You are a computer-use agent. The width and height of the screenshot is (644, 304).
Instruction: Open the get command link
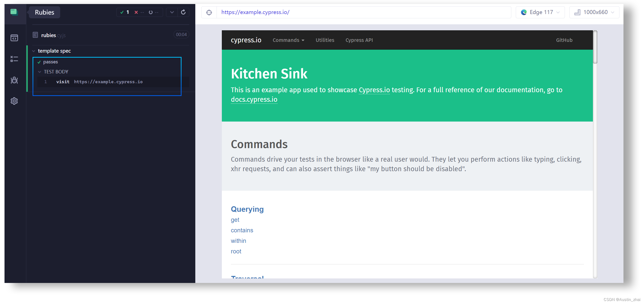pyautogui.click(x=235, y=220)
